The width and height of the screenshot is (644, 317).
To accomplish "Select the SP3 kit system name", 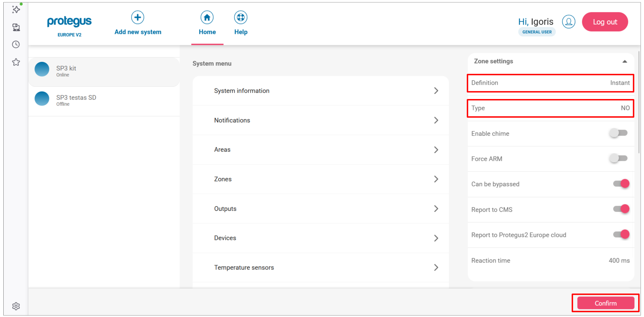I will coord(66,68).
